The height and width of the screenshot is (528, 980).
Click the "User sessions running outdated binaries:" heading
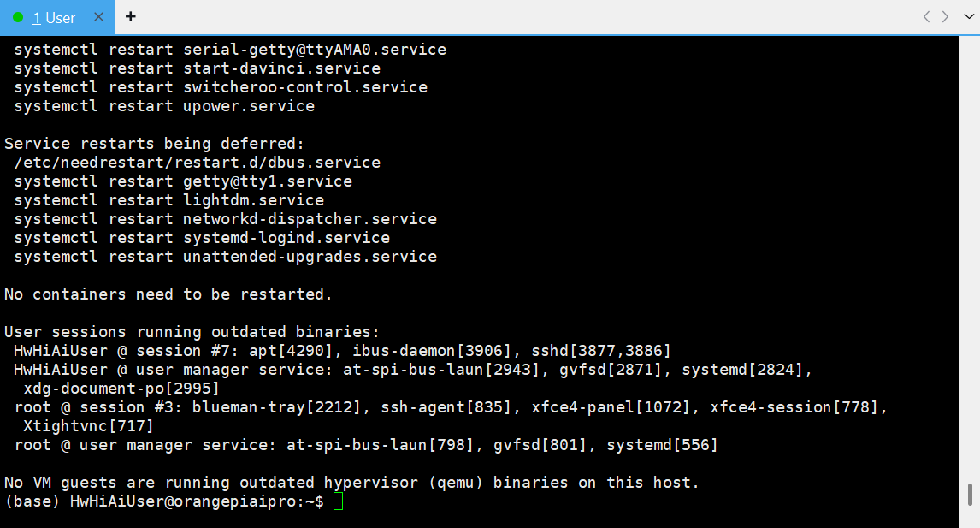coord(192,332)
